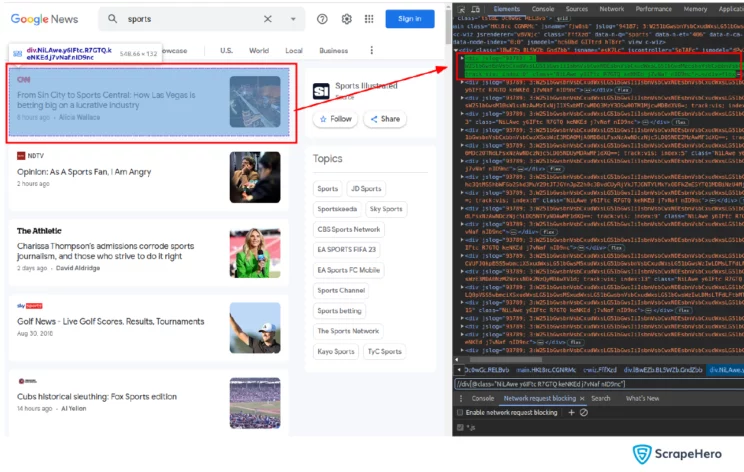This screenshot has height=472, width=744.
Task: Select the CBS Sports Network topic chip
Action: (x=349, y=229)
